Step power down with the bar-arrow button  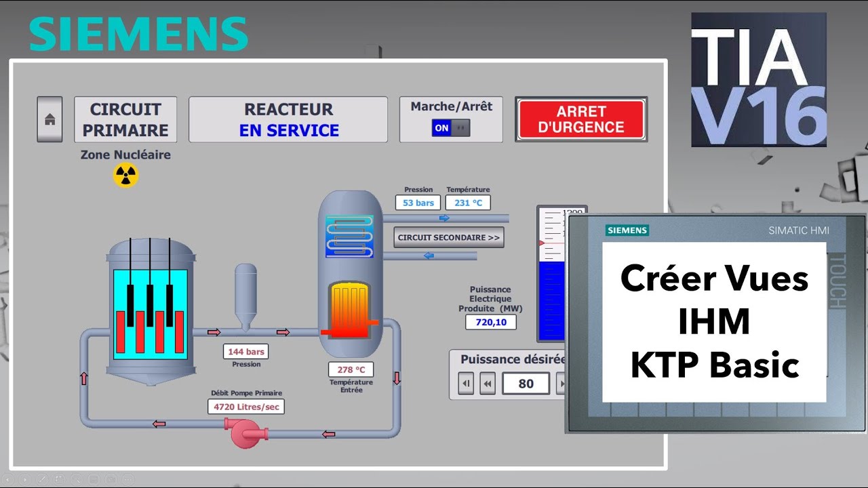[x=466, y=384]
